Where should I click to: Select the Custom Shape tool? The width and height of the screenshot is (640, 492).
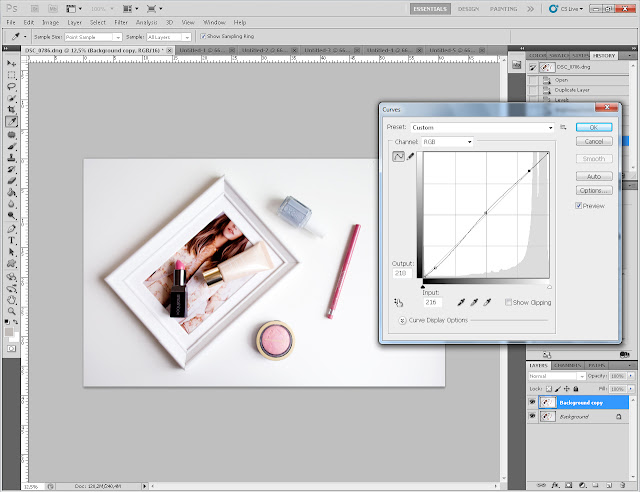click(x=11, y=263)
